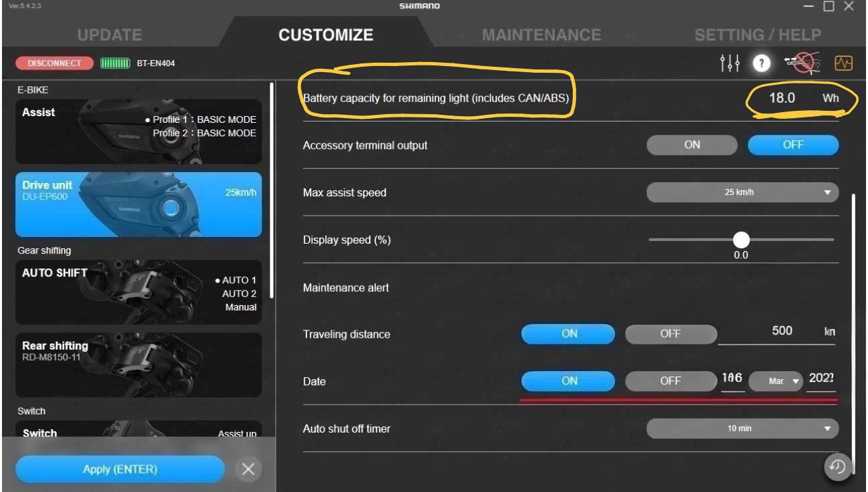Click the question mark help icon
Image resolution: width=868 pixels, height=492 pixels.
[761, 63]
